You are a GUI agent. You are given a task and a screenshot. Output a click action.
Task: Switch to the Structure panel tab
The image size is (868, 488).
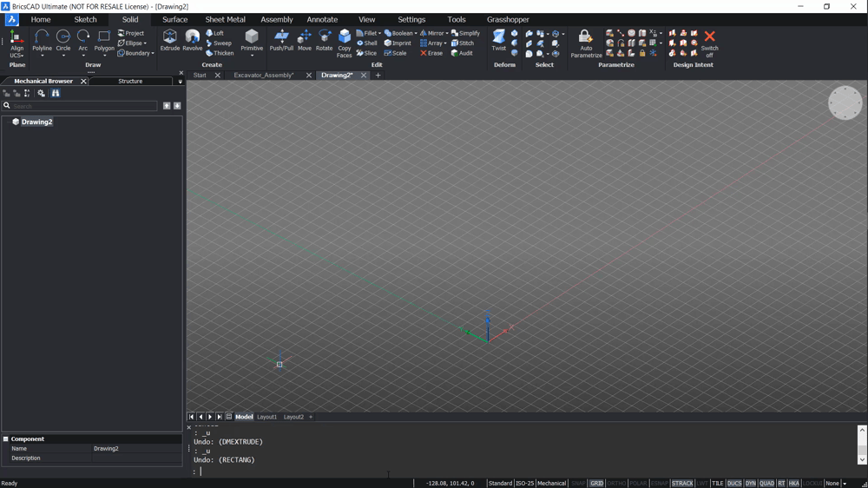pos(131,81)
